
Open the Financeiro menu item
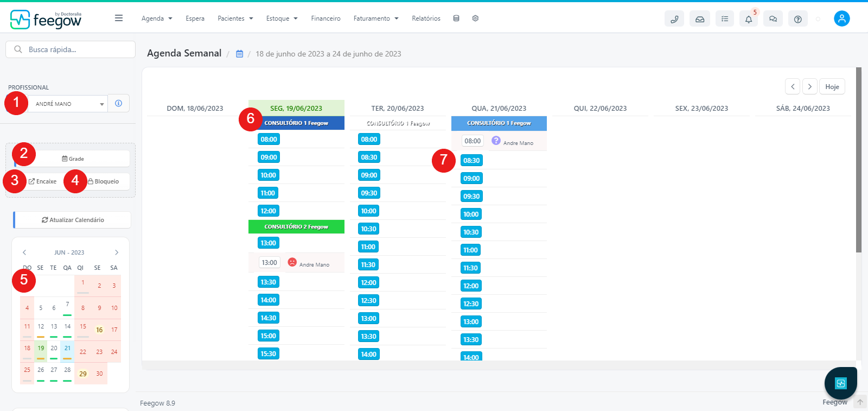pos(325,18)
